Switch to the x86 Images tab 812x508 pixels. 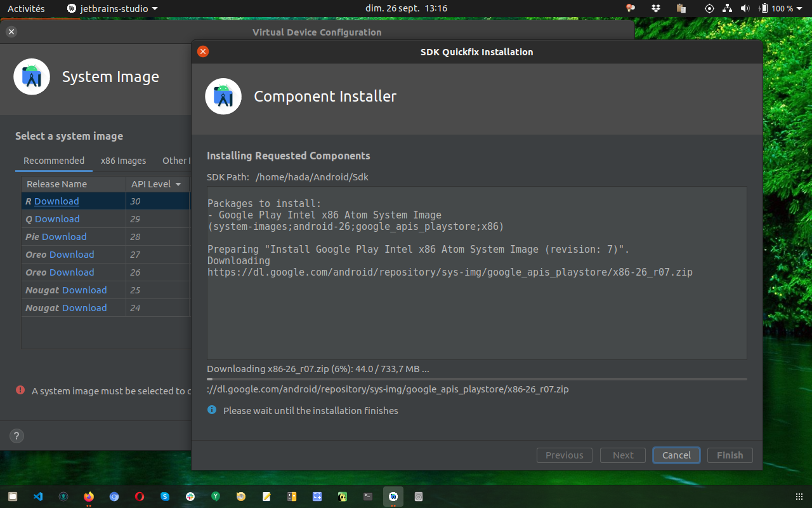tap(123, 161)
